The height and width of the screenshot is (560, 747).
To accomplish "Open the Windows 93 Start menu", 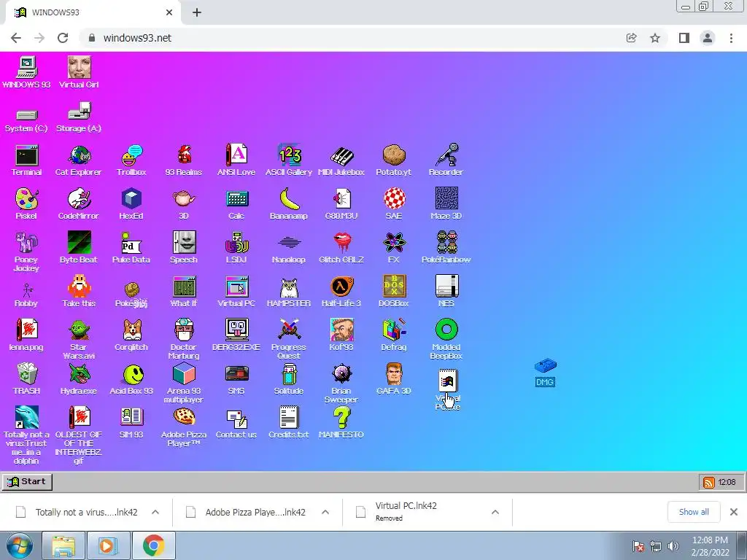I will [x=27, y=481].
